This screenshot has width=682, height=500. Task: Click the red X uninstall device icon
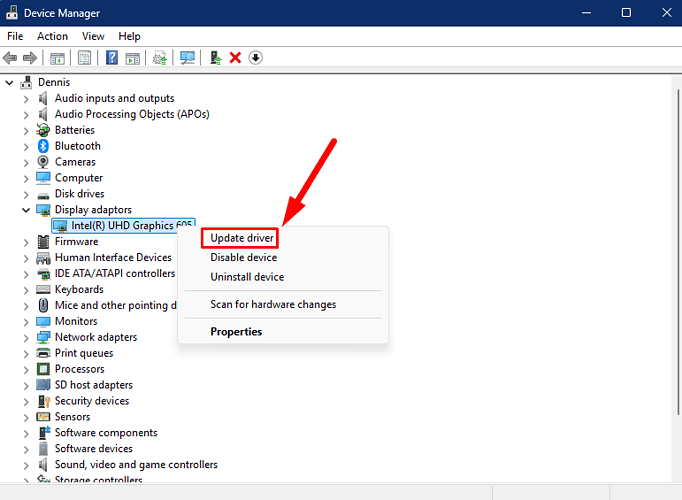click(235, 58)
